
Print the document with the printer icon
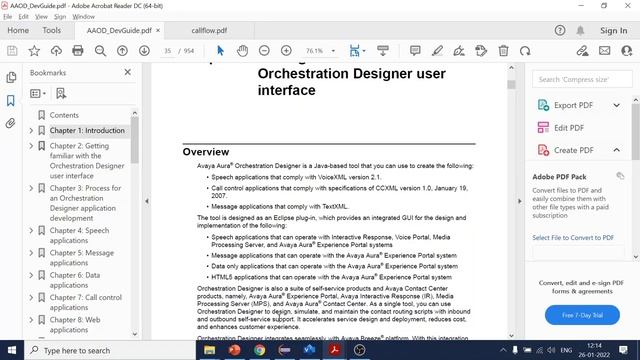pos(78,51)
